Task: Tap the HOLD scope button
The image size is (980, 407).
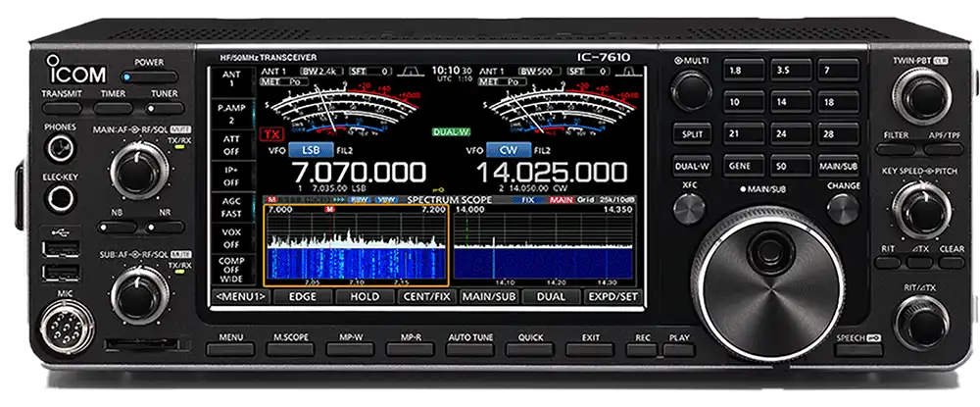Action: pos(364,295)
